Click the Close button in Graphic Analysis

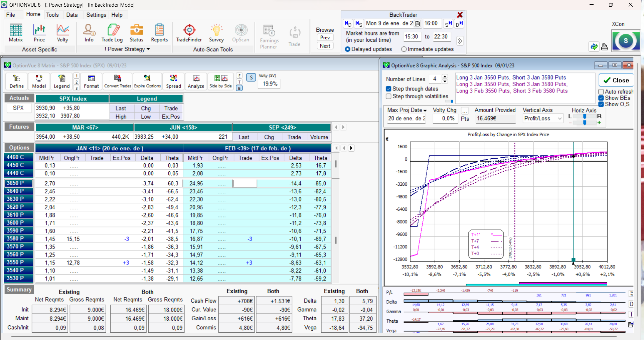[x=616, y=80]
